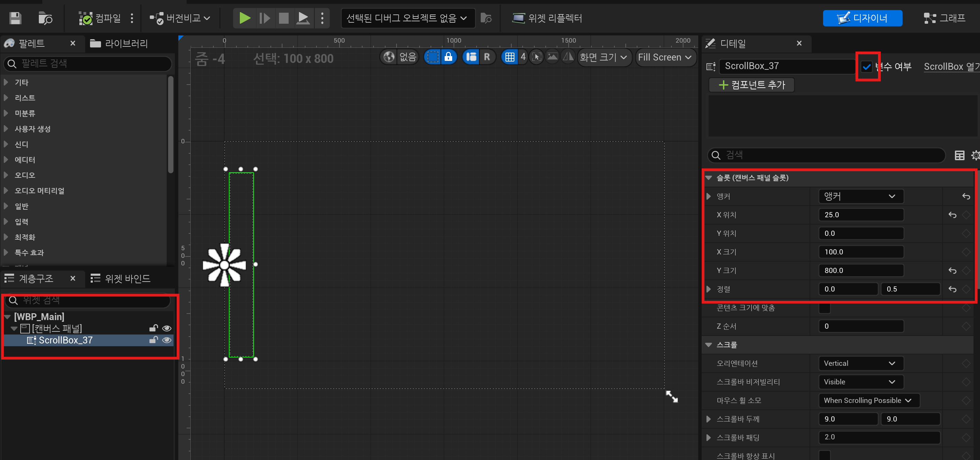Toggle the R render transform button
The height and width of the screenshot is (460, 980).
pyautogui.click(x=487, y=57)
